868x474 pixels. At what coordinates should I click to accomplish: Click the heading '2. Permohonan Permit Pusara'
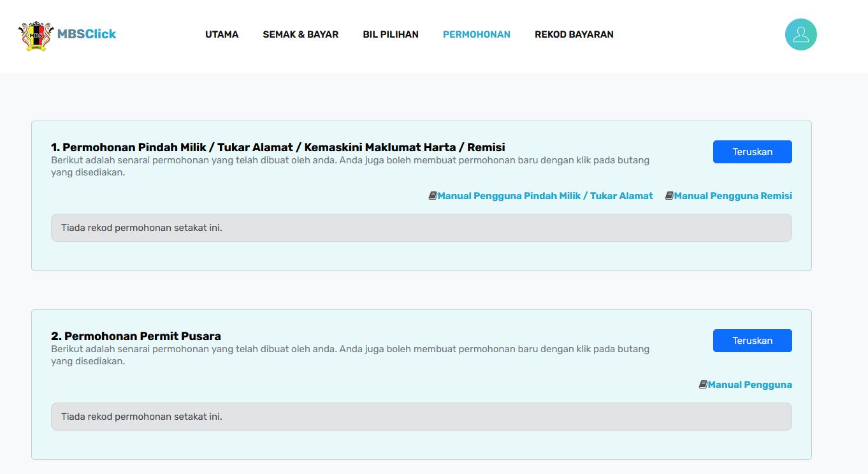[136, 336]
